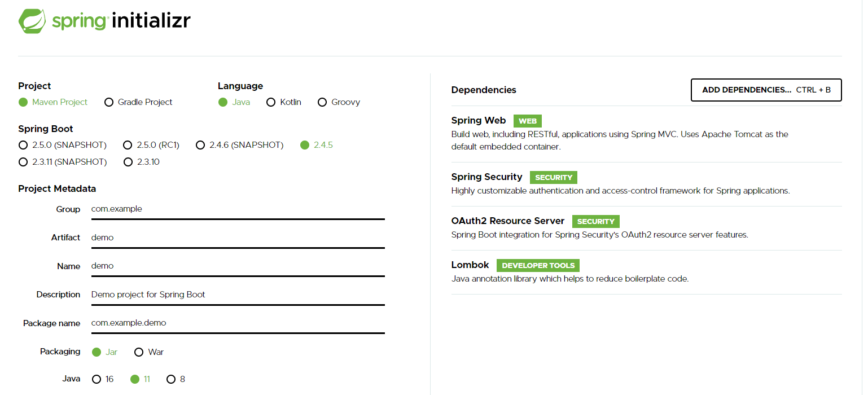Click the Spring Boot section heading
This screenshot has width=868, height=395.
(46, 129)
